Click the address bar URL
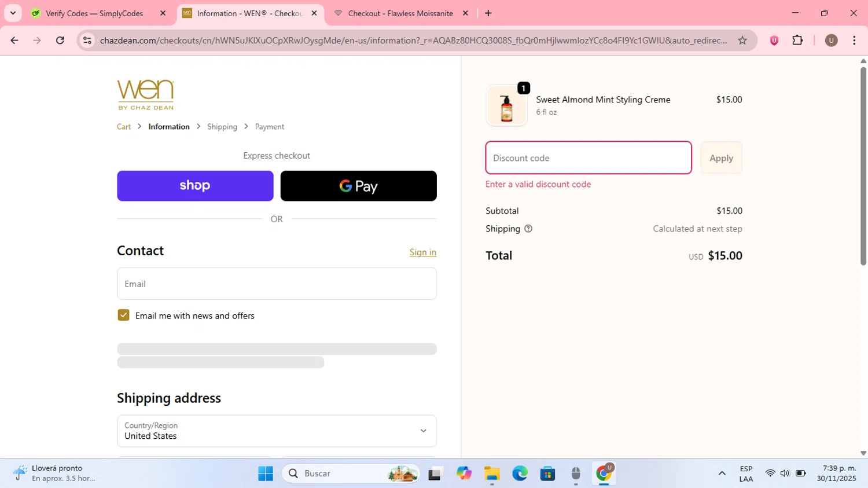The width and height of the screenshot is (868, 488). coord(413,41)
